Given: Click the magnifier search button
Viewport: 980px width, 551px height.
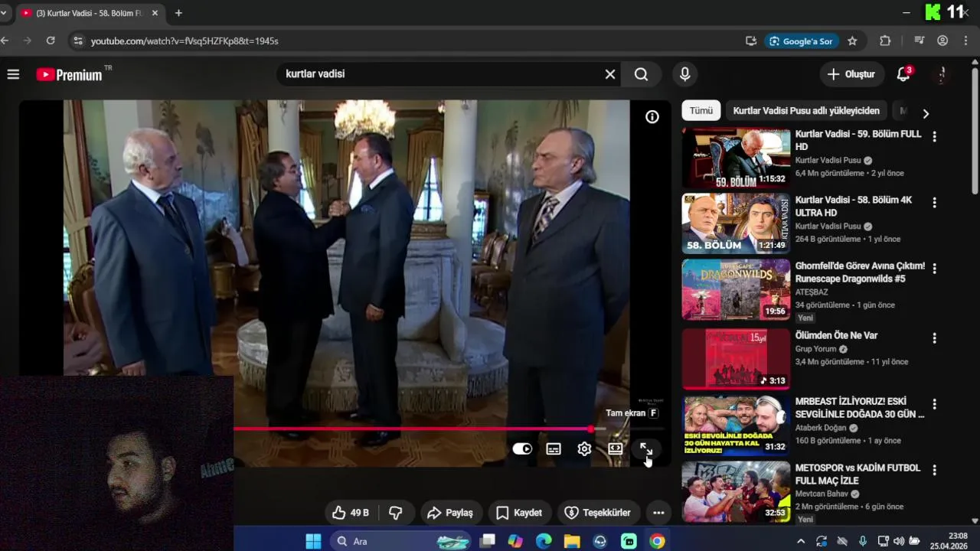Looking at the screenshot, I should point(642,74).
